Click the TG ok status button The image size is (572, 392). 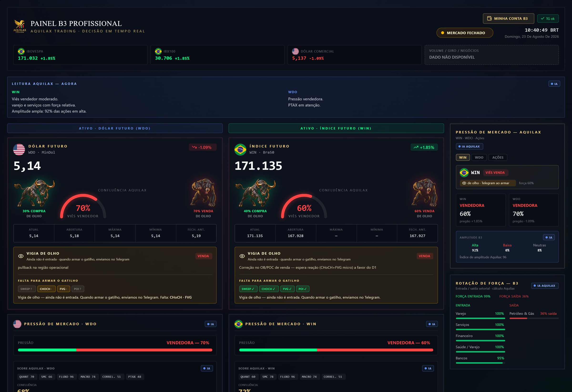click(548, 18)
